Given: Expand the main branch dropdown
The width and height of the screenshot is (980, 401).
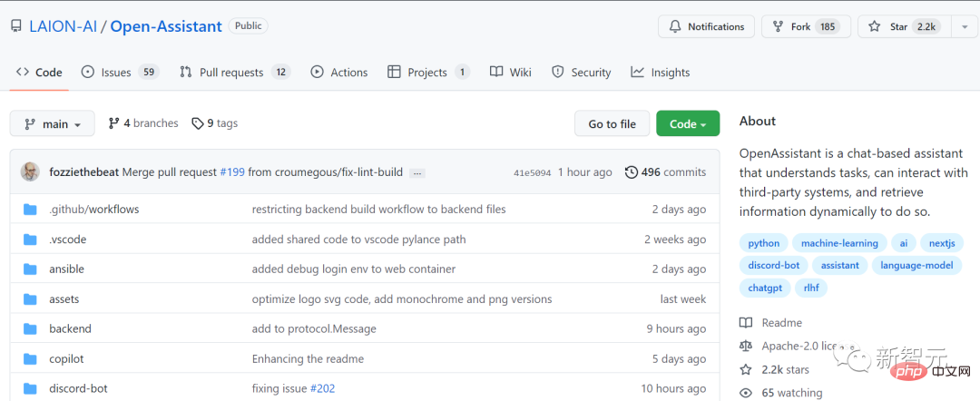Looking at the screenshot, I should (54, 124).
